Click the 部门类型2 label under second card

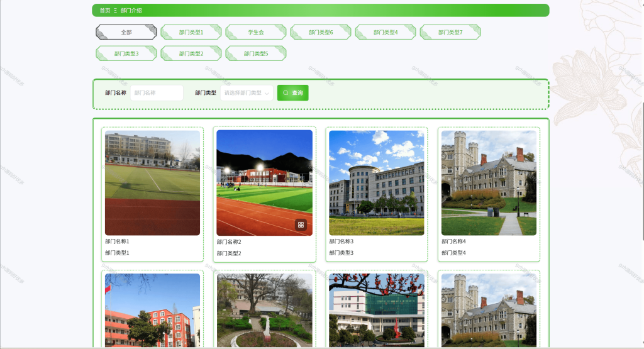click(x=229, y=253)
